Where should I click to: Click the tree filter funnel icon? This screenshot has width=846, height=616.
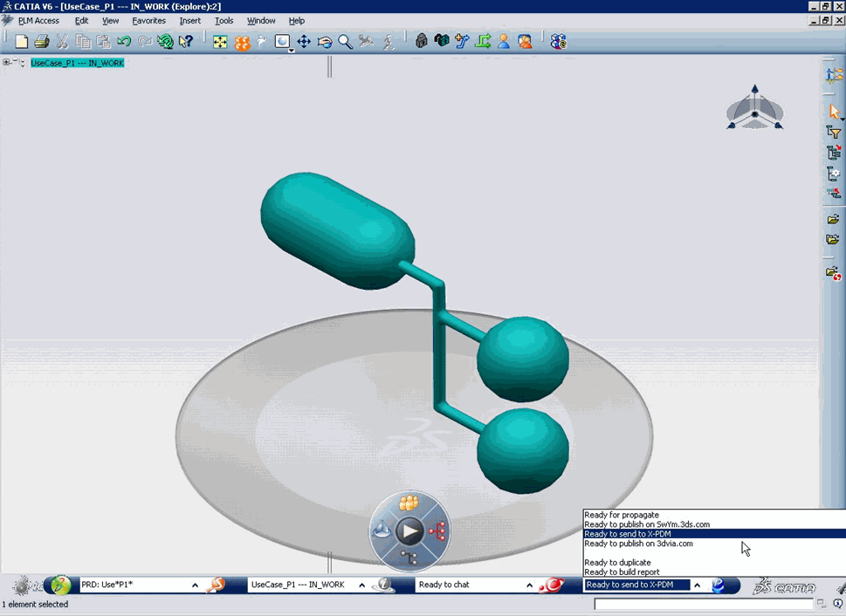click(x=834, y=132)
